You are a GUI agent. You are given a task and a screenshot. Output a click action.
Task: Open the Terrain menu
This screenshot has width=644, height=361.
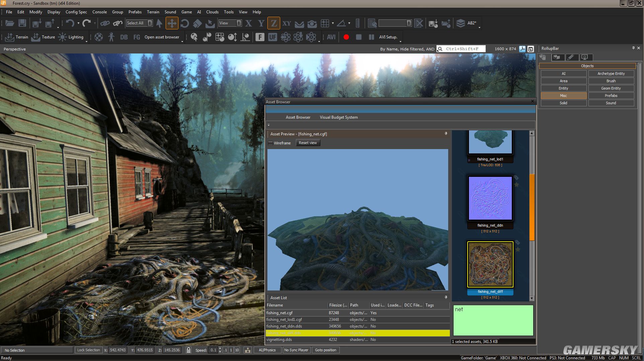pyautogui.click(x=153, y=12)
